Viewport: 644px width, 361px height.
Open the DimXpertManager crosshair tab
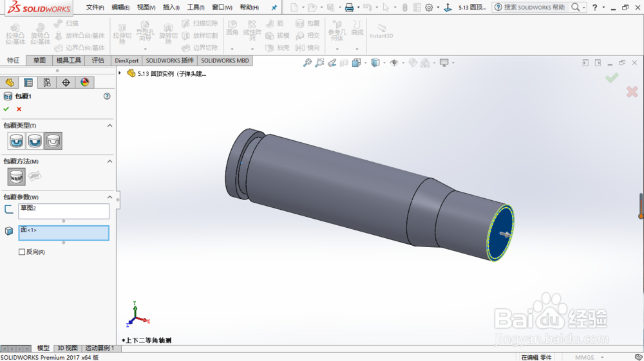(x=66, y=82)
